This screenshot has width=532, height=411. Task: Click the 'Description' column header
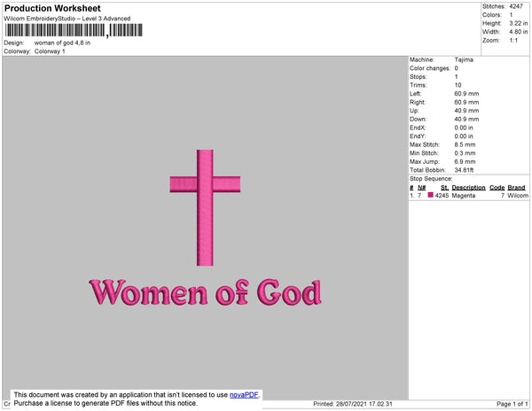coord(468,188)
